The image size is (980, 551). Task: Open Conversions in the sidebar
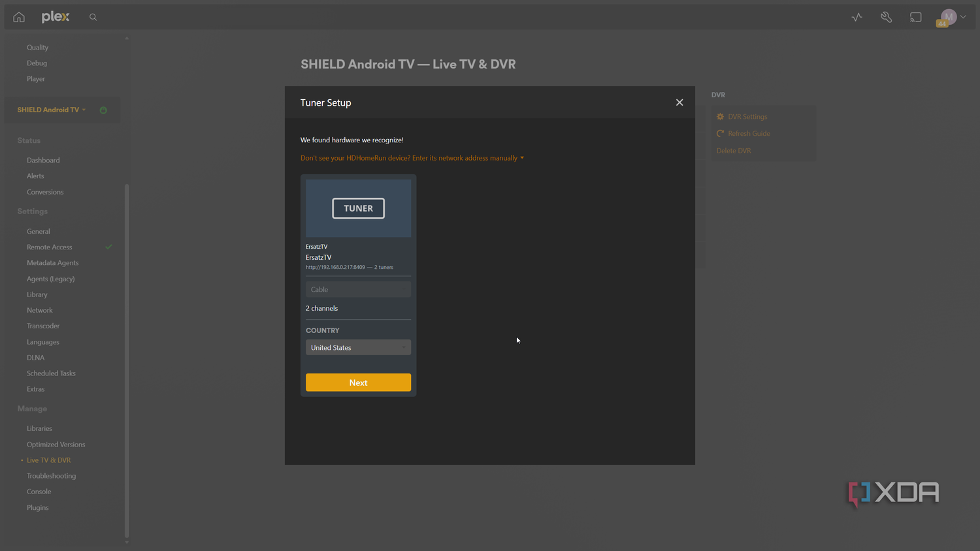pos(45,192)
